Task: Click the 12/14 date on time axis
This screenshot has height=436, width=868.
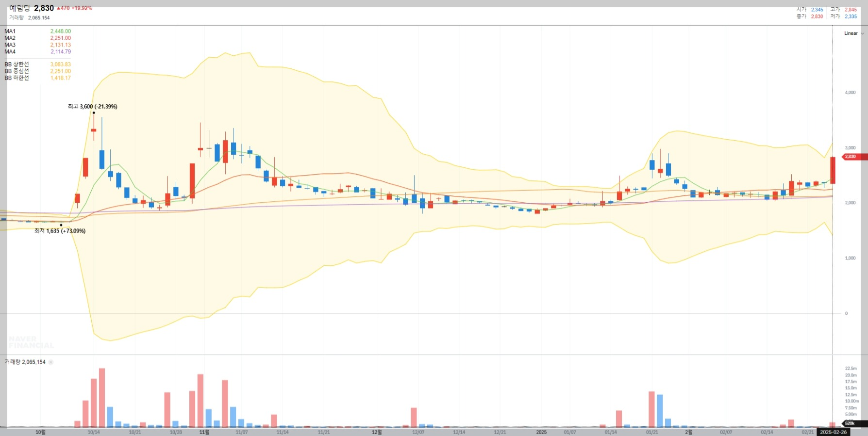Action: pos(459,432)
